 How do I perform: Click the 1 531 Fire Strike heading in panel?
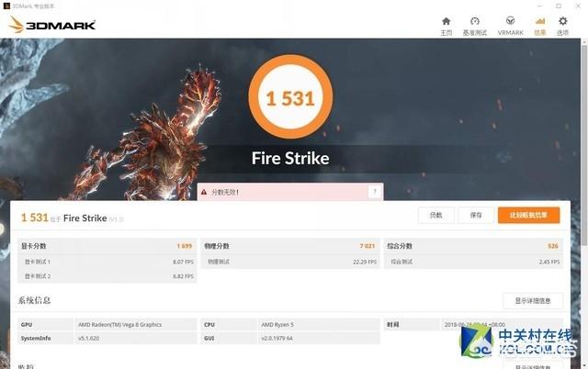pos(72,218)
